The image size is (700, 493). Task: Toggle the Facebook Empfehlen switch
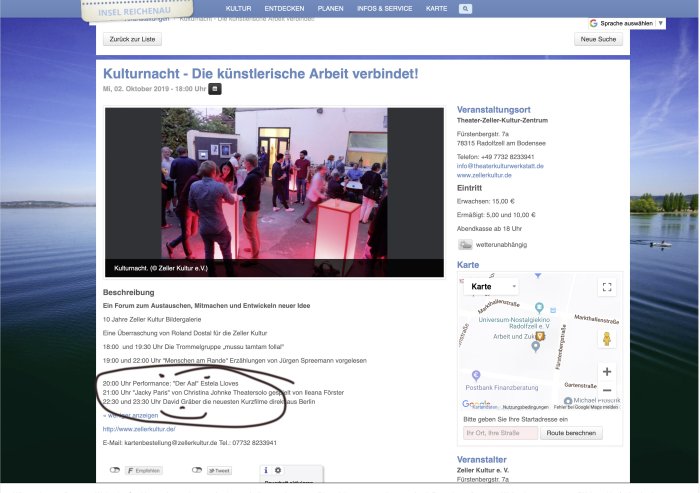(115, 470)
